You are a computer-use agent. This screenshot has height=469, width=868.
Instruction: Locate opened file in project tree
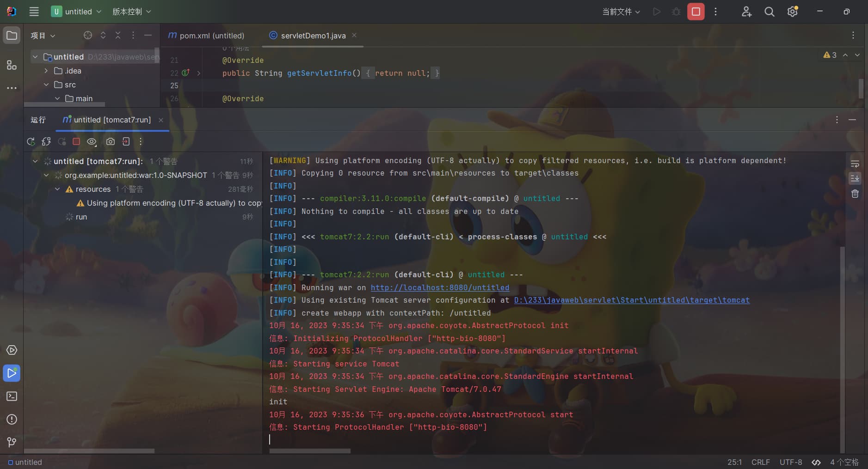88,35
